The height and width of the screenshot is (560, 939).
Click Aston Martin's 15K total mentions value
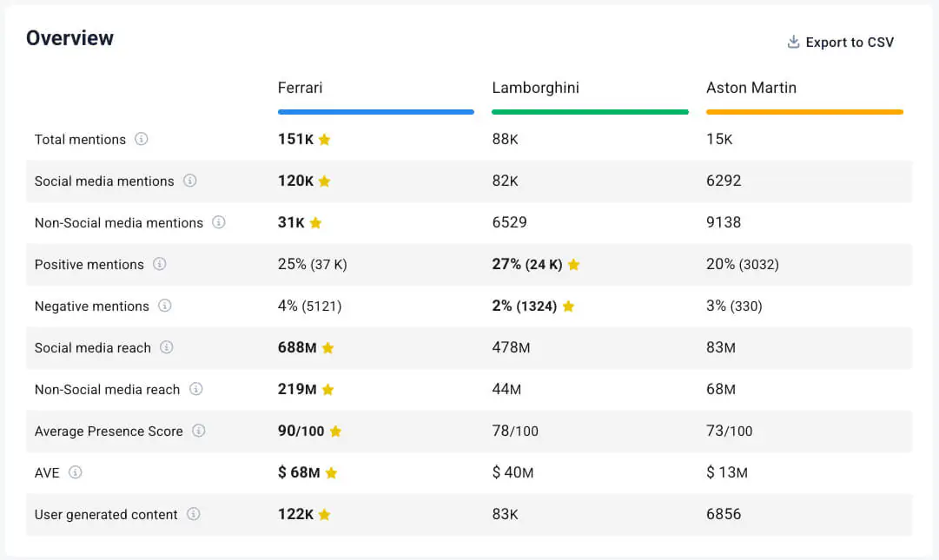[719, 139]
